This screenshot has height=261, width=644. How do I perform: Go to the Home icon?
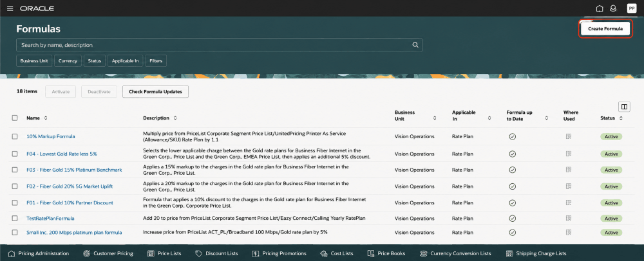tap(600, 8)
